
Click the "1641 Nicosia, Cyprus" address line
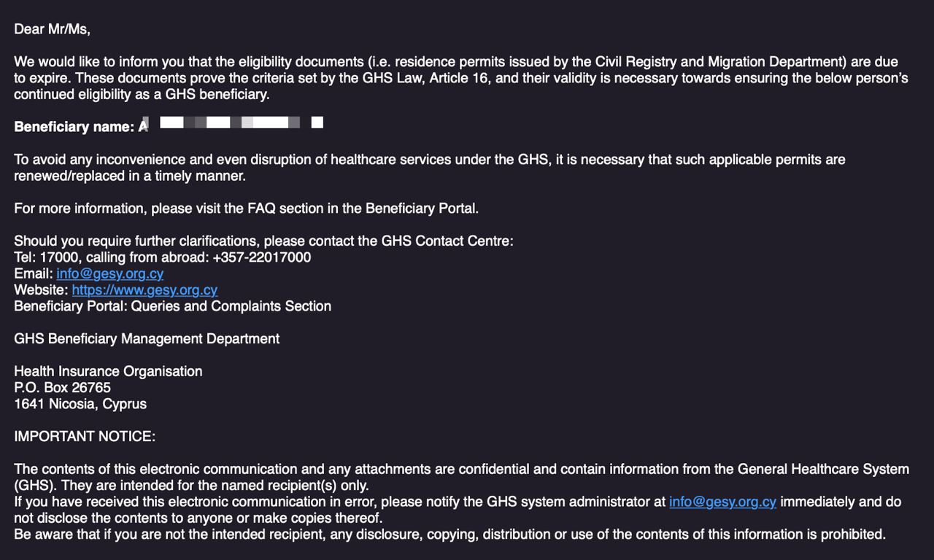click(80, 404)
